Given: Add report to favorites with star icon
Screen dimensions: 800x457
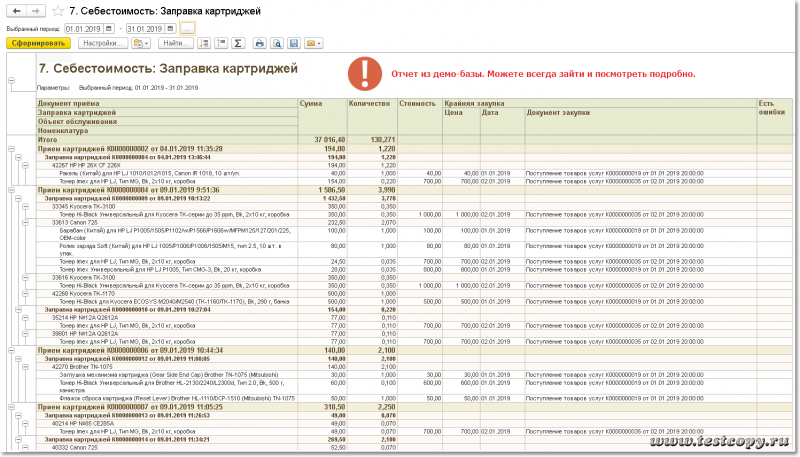Looking at the screenshot, I should pyautogui.click(x=58, y=11).
